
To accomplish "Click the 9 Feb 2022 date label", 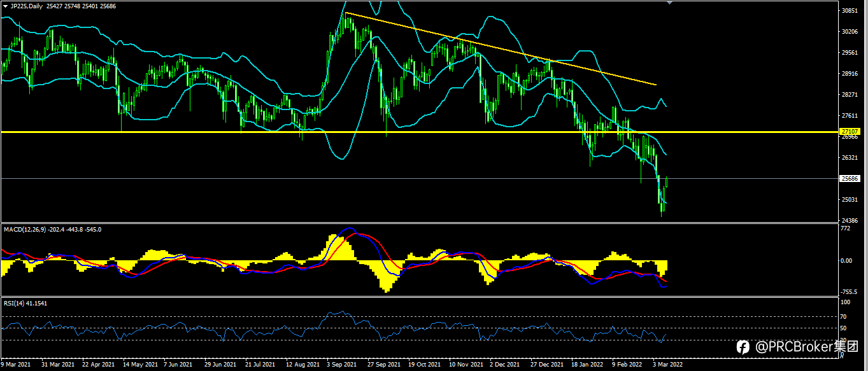I will click(x=628, y=365).
